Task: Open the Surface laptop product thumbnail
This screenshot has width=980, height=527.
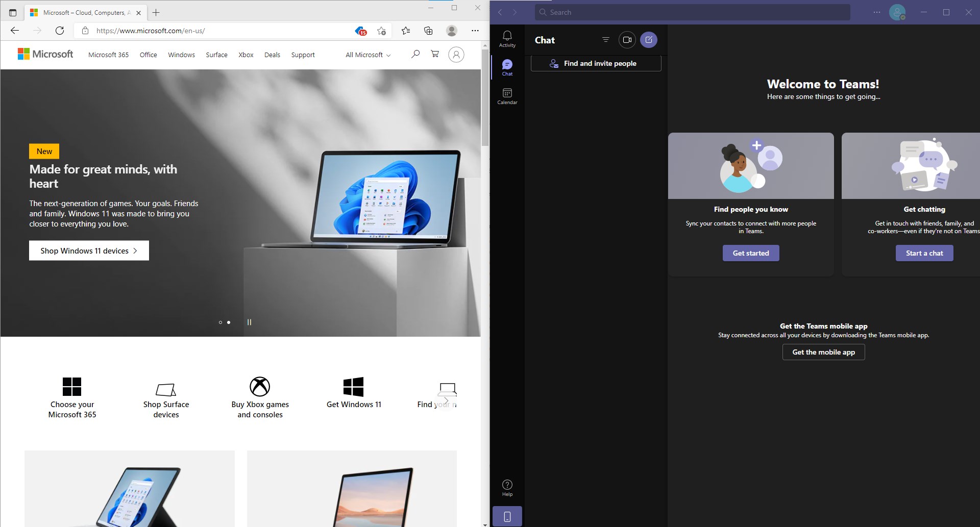Action: click(x=352, y=489)
